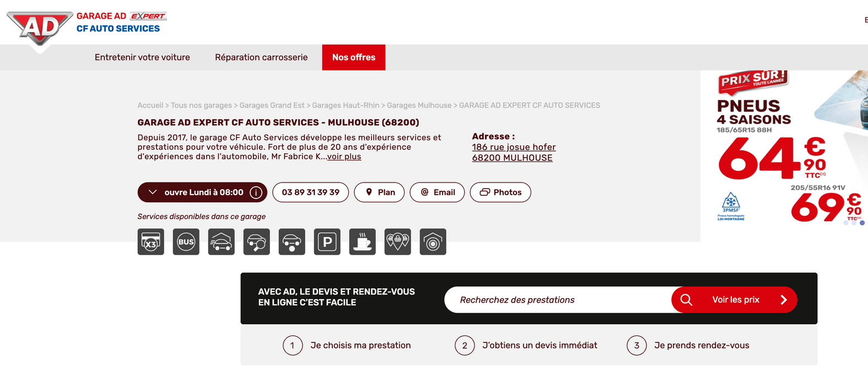Viewport: 868px width, 370px height.
Task: Click step 1 'Je choisis ma prestation'
Action: coord(347,345)
